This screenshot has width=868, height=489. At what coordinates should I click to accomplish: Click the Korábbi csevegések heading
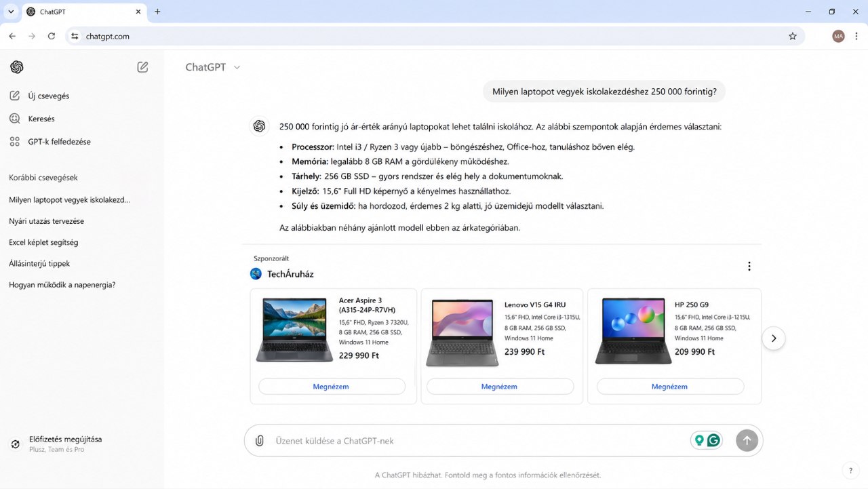[43, 178]
